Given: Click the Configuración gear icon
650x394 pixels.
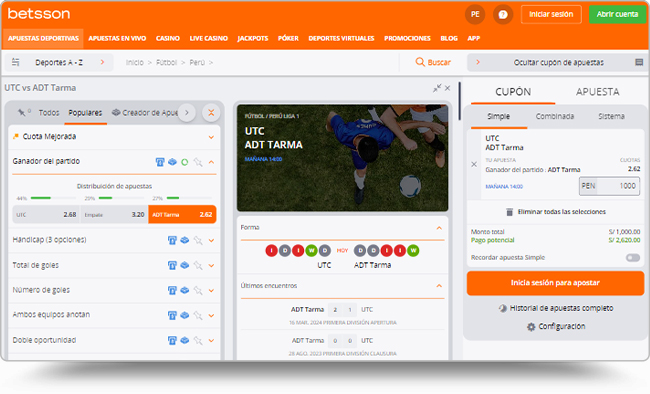Looking at the screenshot, I should point(531,327).
